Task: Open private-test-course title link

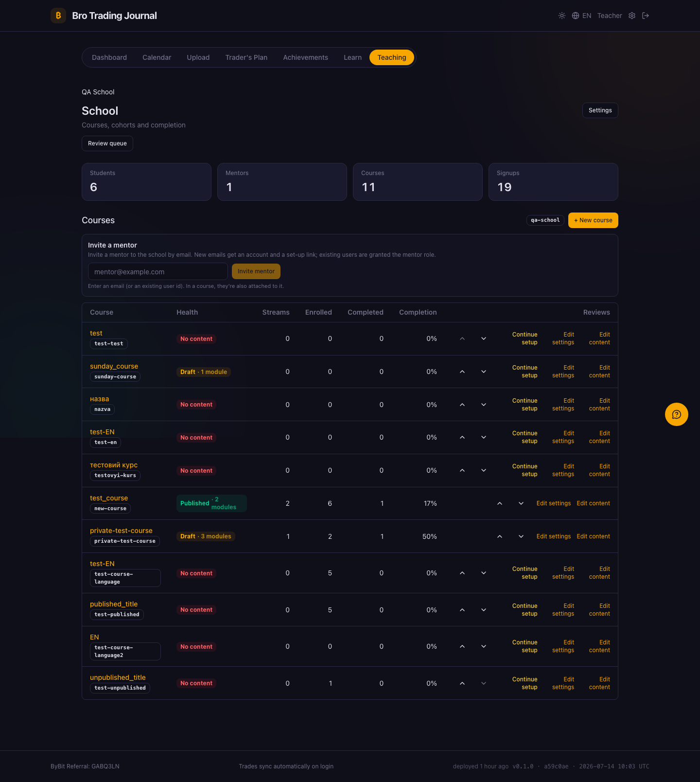Action: (121, 531)
